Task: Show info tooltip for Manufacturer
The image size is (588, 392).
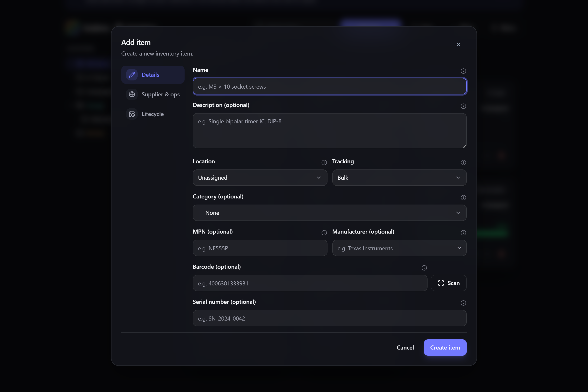Action: point(463,233)
